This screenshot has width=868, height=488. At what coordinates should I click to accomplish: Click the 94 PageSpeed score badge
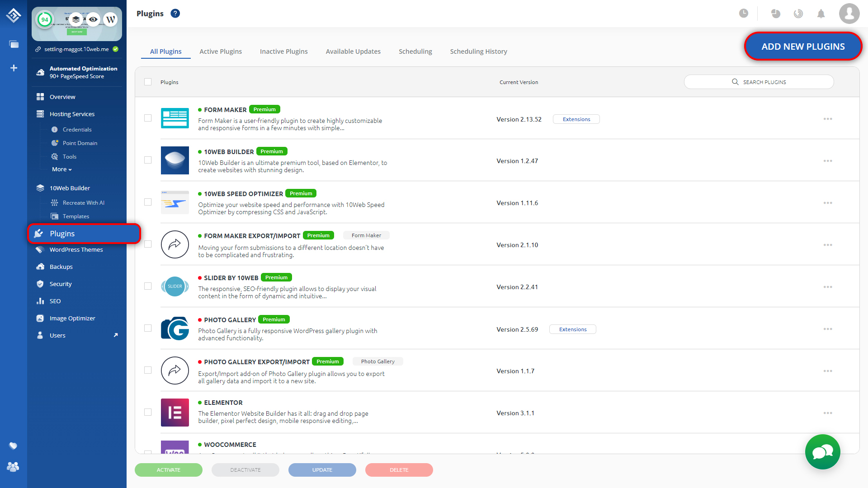coord(44,19)
